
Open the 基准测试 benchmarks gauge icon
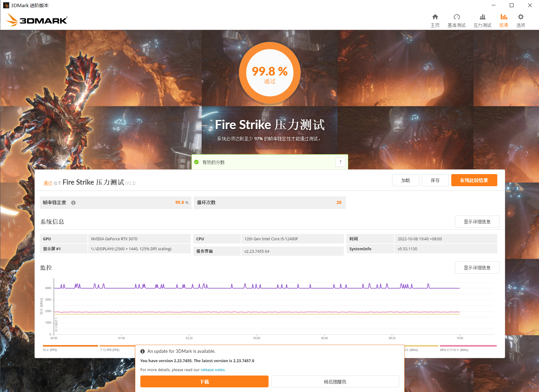click(457, 17)
